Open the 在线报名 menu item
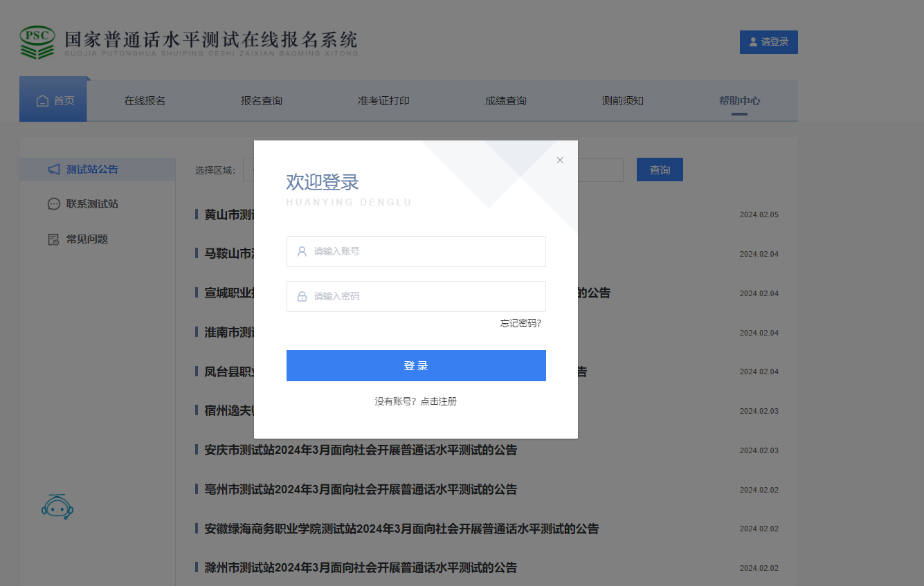 pyautogui.click(x=145, y=101)
